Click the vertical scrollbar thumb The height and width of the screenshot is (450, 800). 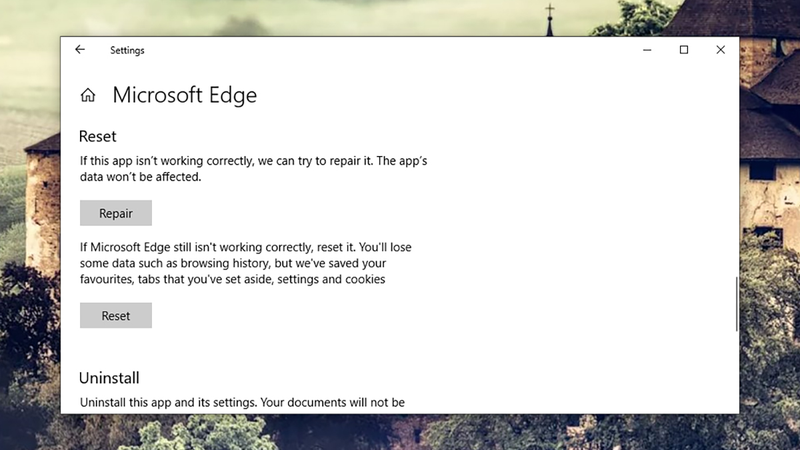pos(736,304)
